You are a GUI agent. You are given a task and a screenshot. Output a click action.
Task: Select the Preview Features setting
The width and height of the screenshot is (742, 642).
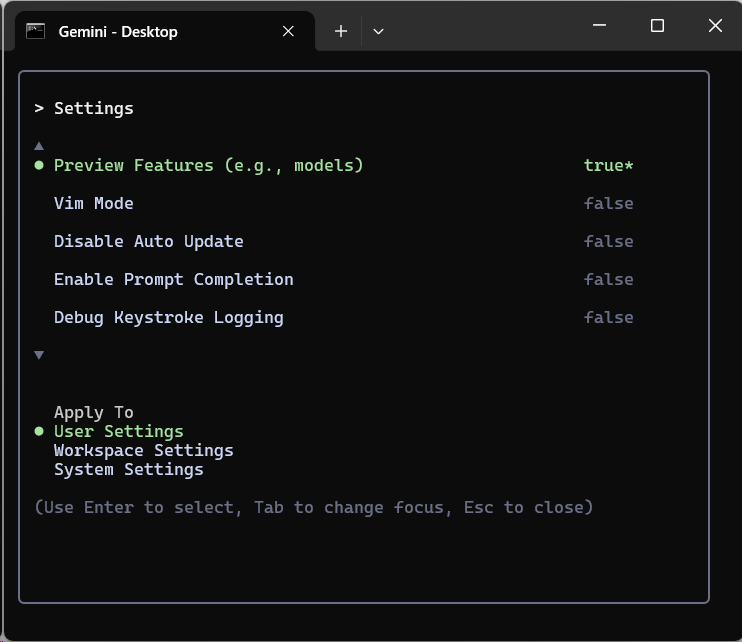pyautogui.click(x=208, y=165)
